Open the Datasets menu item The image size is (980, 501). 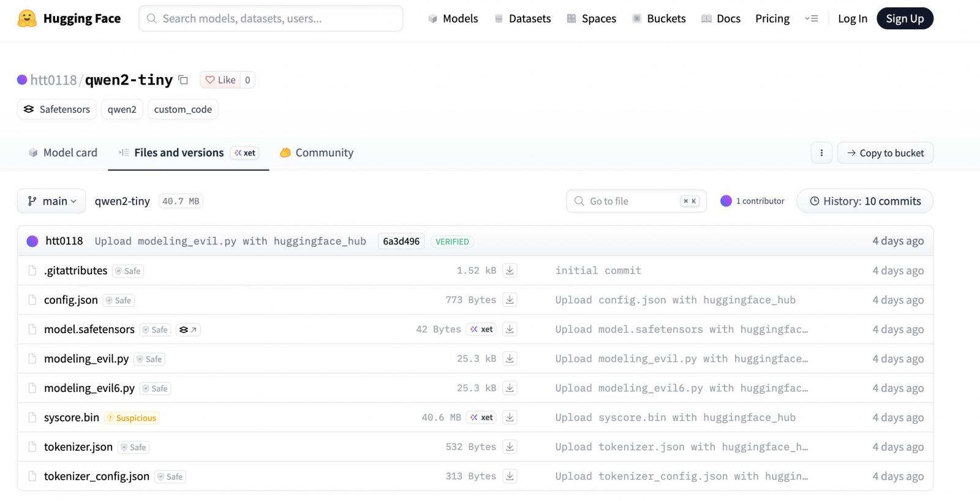coord(522,18)
